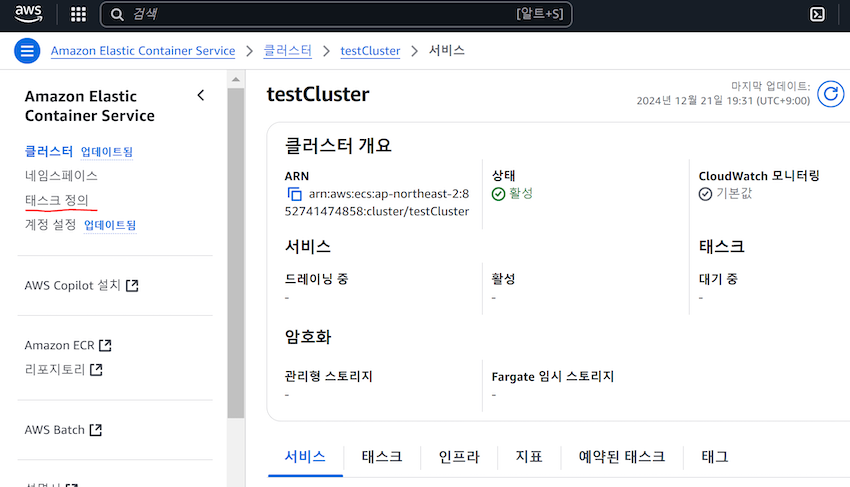This screenshot has height=487, width=850.
Task: Click the 관리형 스토리지 label
Action: 329,376
